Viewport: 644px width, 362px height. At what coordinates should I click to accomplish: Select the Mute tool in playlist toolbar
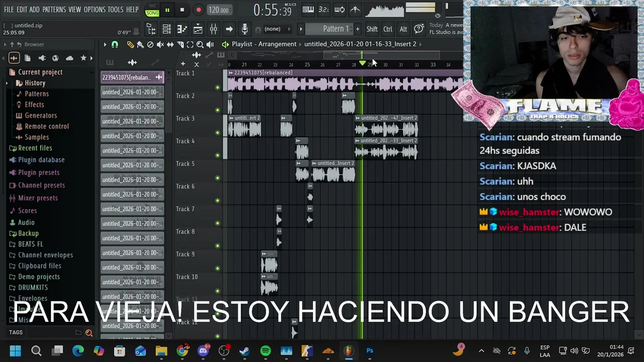pyautogui.click(x=160, y=44)
